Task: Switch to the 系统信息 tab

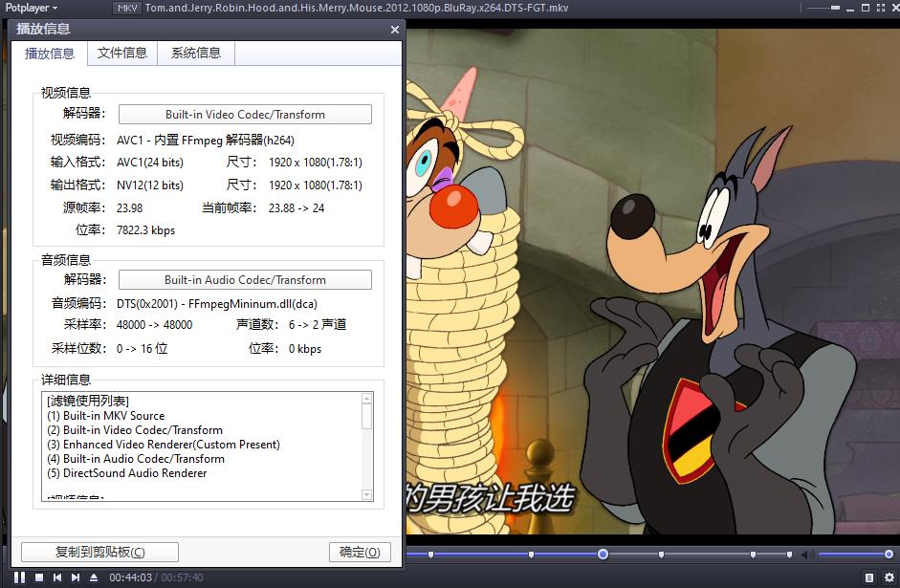Action: point(196,53)
